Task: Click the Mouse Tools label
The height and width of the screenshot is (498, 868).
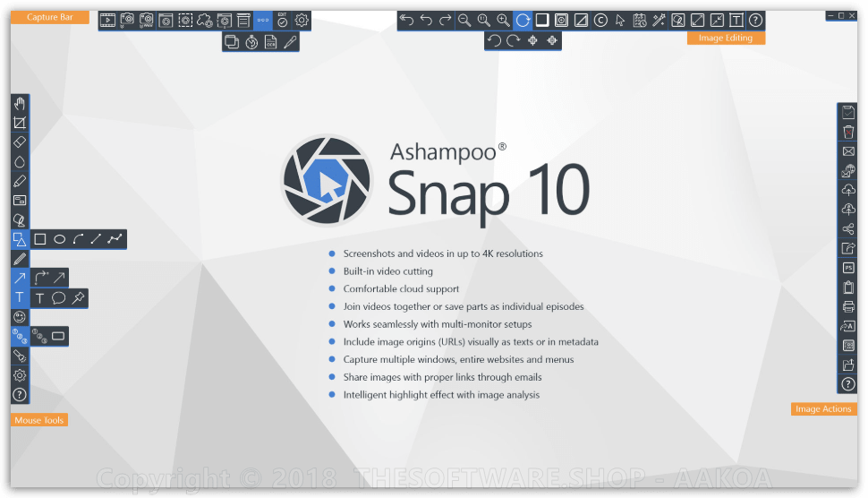Action: (39, 420)
